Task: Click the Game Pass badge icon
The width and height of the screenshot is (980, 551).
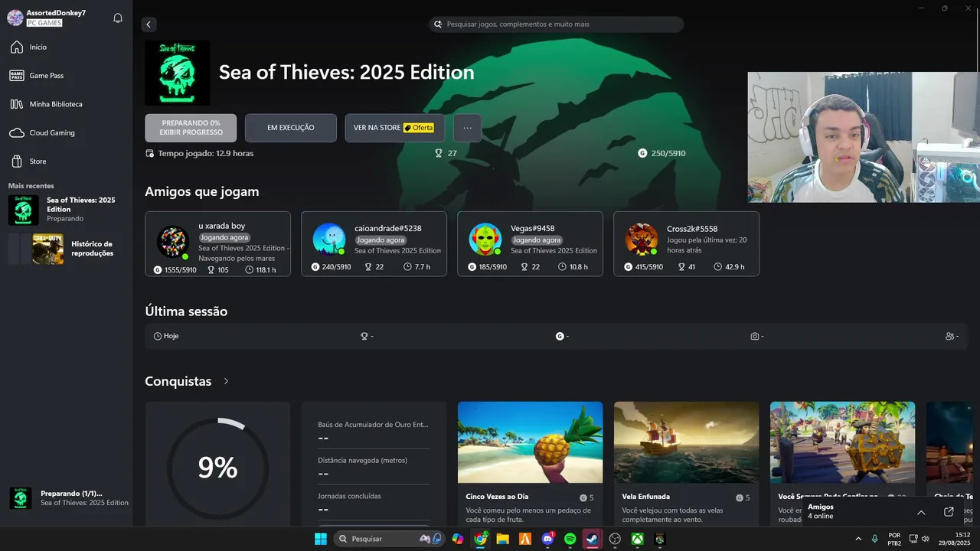Action: coord(17,76)
